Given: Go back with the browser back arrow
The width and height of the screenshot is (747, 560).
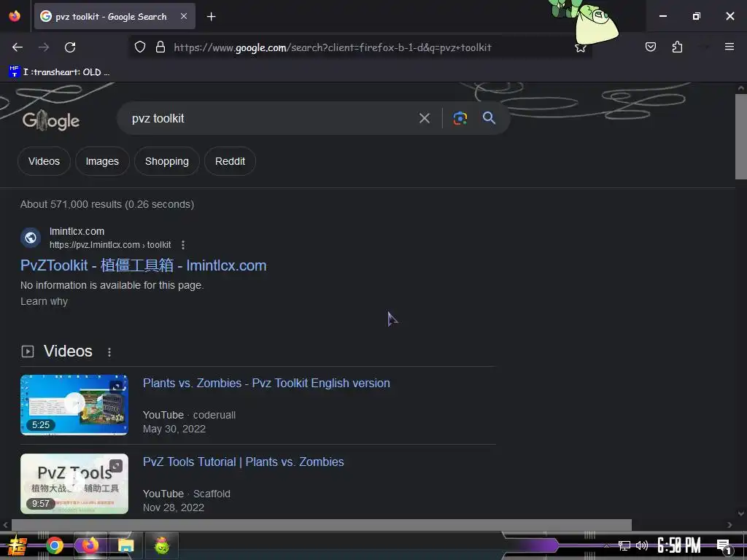Looking at the screenshot, I should coord(18,47).
